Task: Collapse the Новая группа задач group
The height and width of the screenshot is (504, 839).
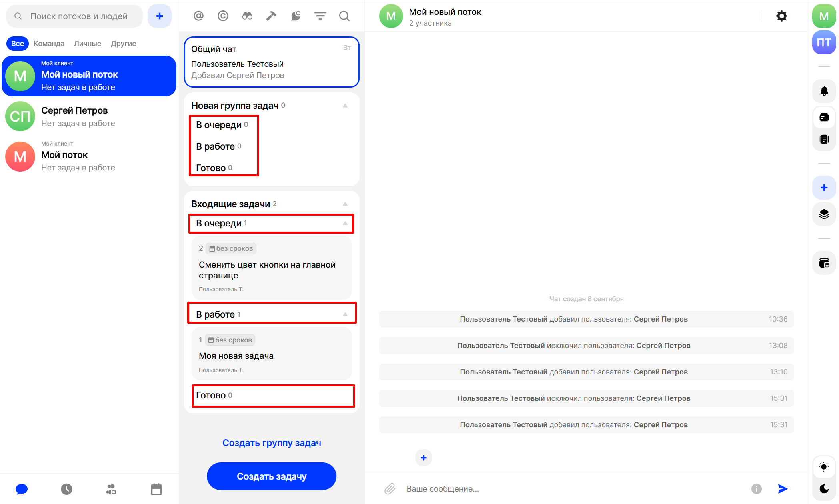Action: (345, 106)
